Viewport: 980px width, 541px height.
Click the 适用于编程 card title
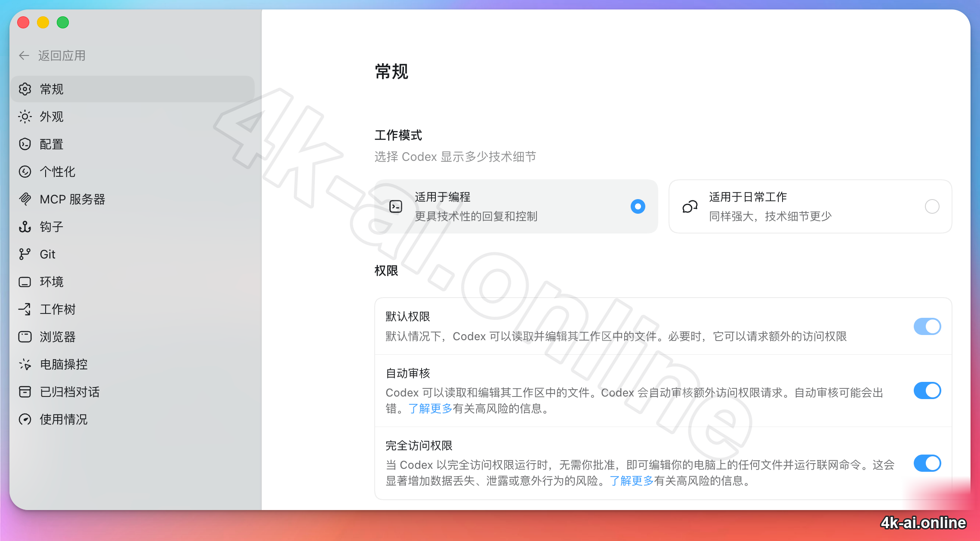[443, 197]
